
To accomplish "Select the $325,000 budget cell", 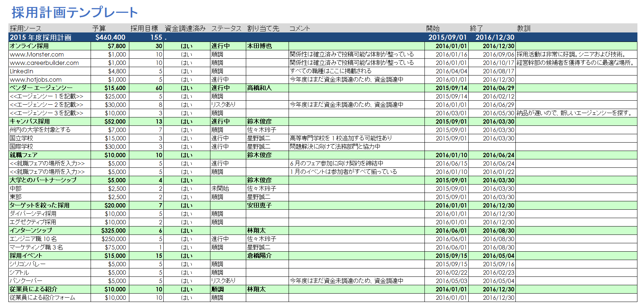I will pyautogui.click(x=113, y=231).
